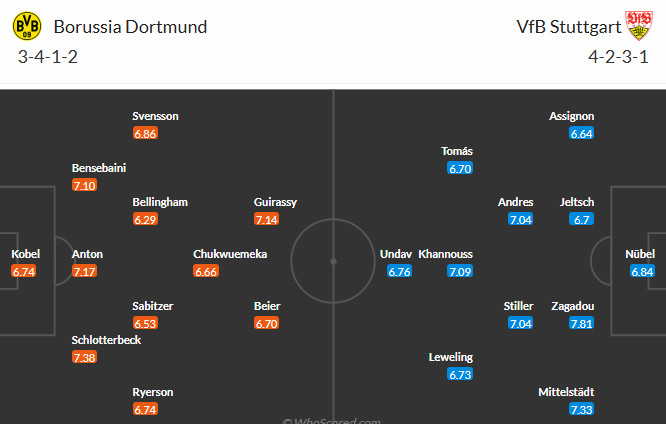Image resolution: width=666 pixels, height=424 pixels.
Task: Click Leweling's 6.73 rating badge
Action: [460, 374]
